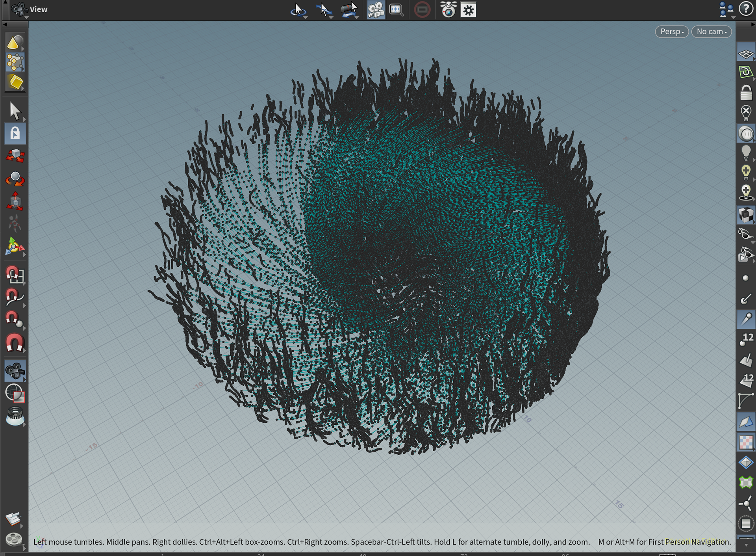Enable grid snapping magnet
The height and width of the screenshot is (556, 756).
[15, 274]
